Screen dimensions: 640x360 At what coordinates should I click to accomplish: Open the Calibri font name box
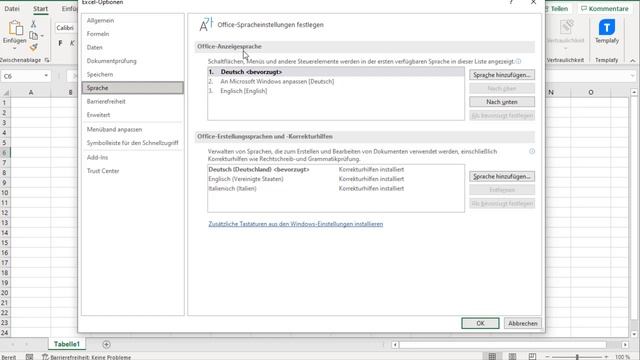tap(66, 28)
